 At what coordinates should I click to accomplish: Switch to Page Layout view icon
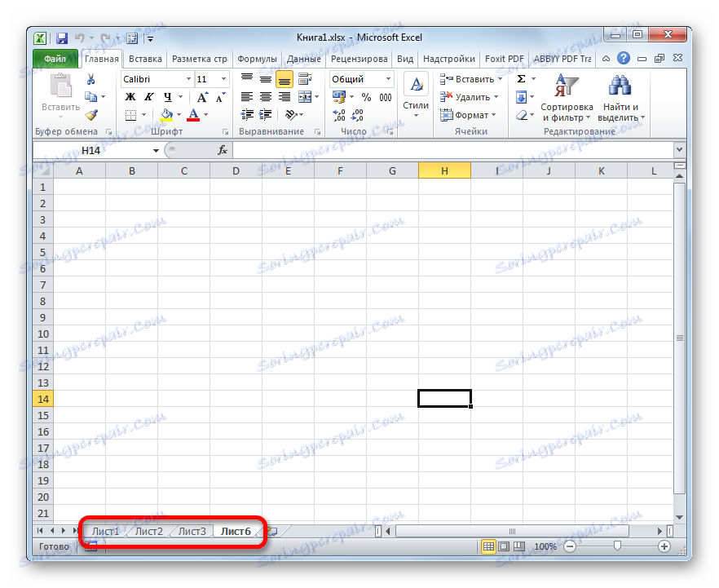(504, 546)
